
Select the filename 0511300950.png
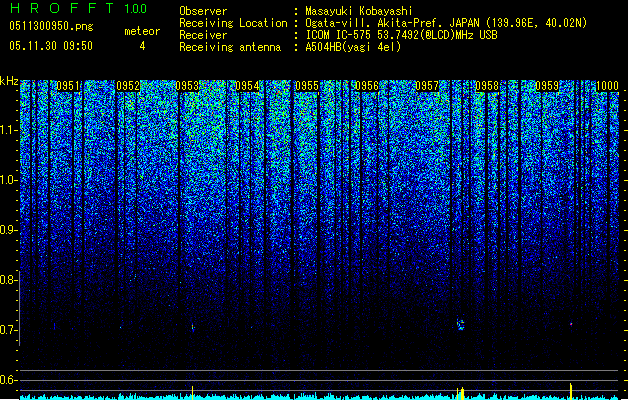[x=51, y=26]
